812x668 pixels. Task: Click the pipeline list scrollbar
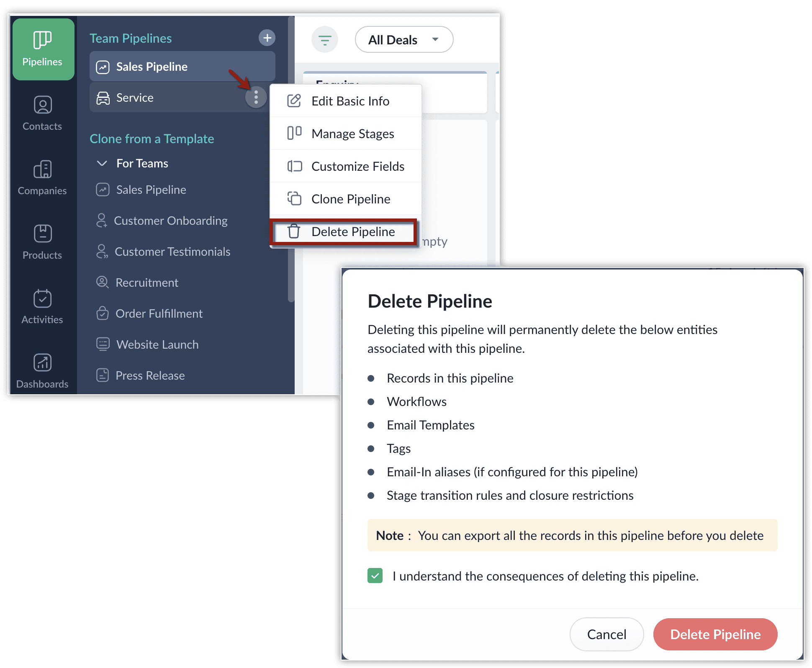coord(291,159)
